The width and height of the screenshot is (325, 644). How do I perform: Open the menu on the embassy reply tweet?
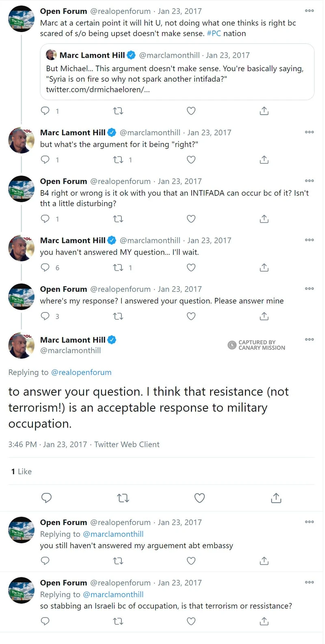[309, 522]
